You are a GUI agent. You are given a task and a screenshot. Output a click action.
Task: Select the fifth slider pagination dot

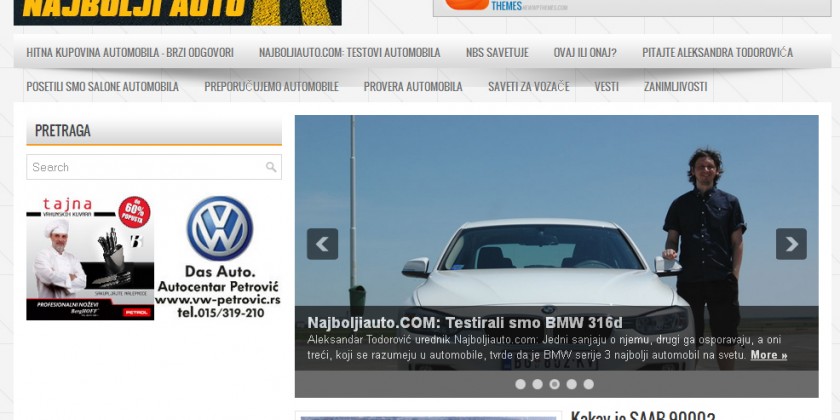click(x=589, y=384)
